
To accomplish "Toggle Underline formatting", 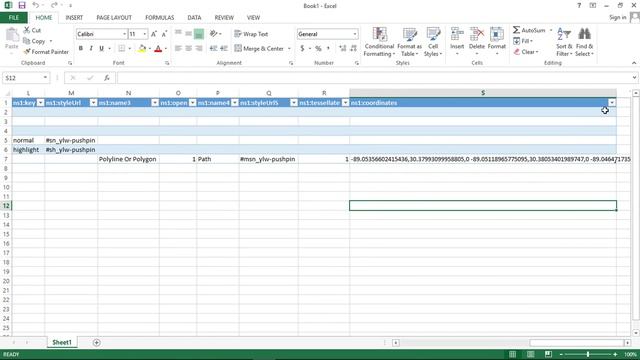I will click(x=101, y=49).
